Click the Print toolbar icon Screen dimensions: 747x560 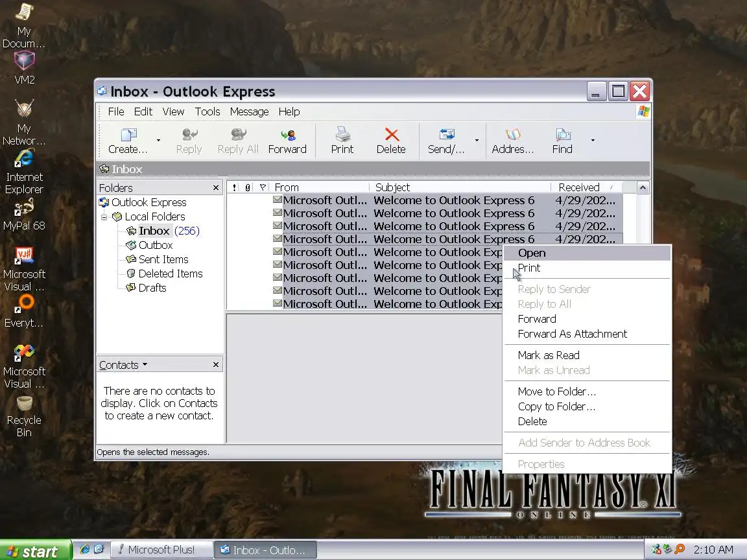pos(342,135)
